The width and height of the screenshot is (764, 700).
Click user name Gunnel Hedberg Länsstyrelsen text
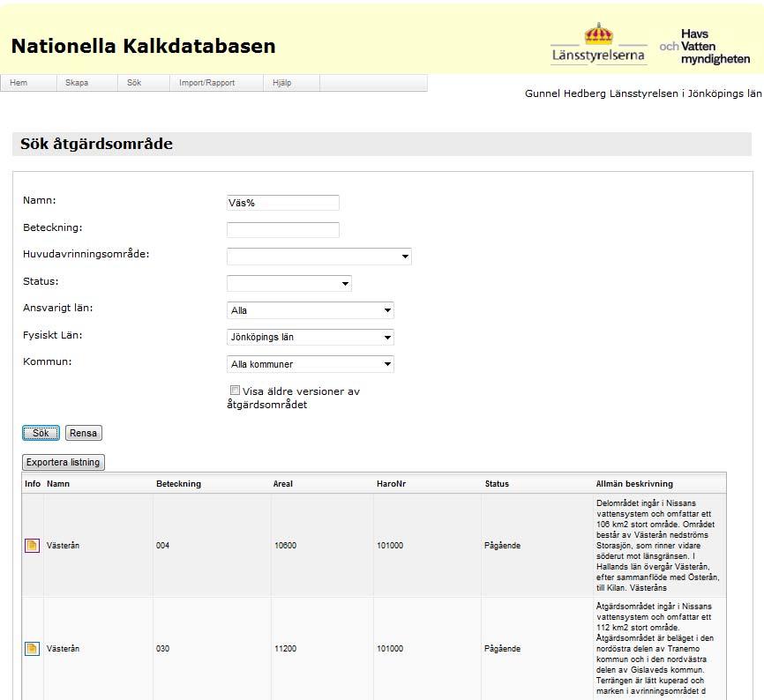click(x=642, y=93)
